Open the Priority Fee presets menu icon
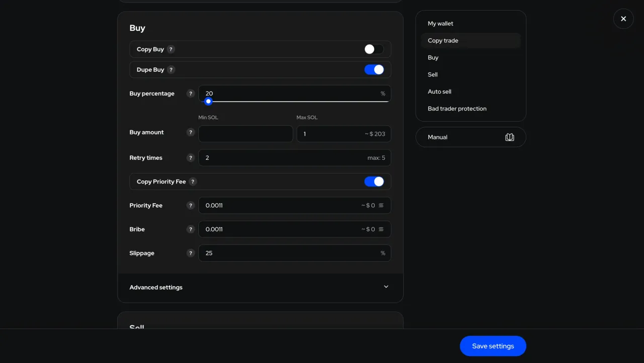644x363 pixels. 381,206
